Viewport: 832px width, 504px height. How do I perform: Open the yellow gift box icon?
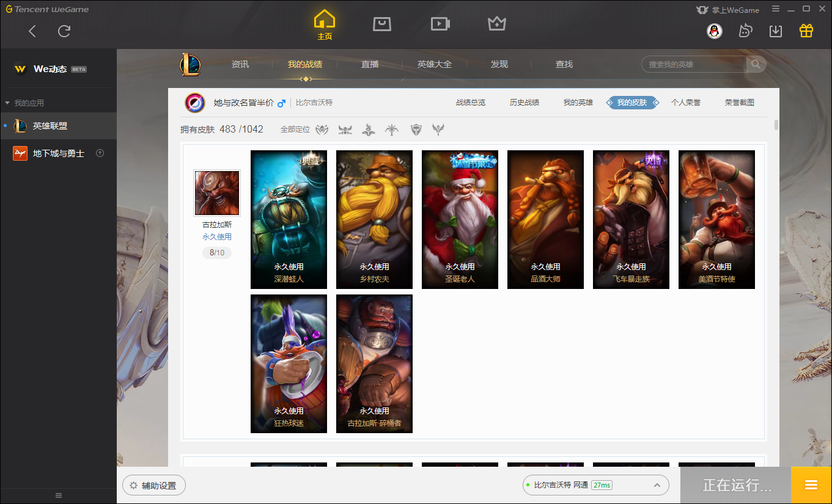point(806,31)
